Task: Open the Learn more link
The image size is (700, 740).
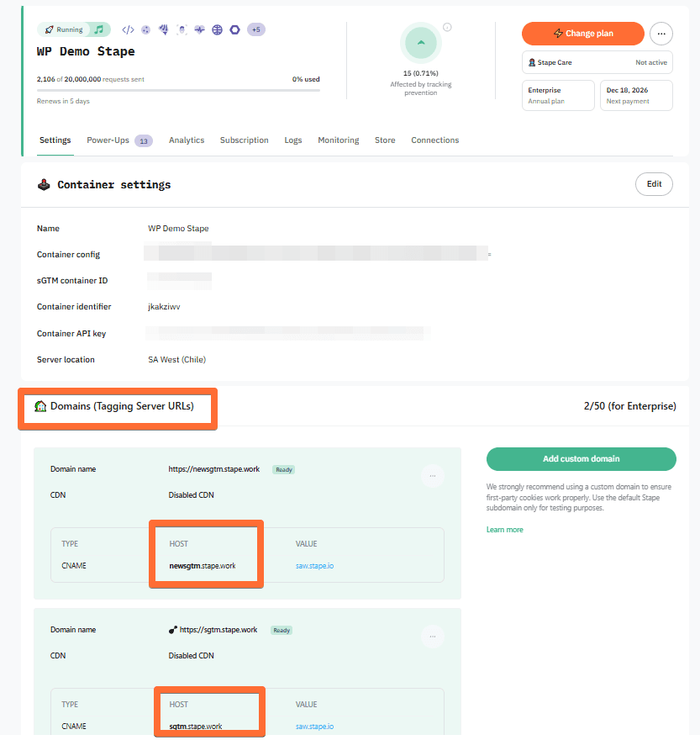Action: pyautogui.click(x=503, y=531)
